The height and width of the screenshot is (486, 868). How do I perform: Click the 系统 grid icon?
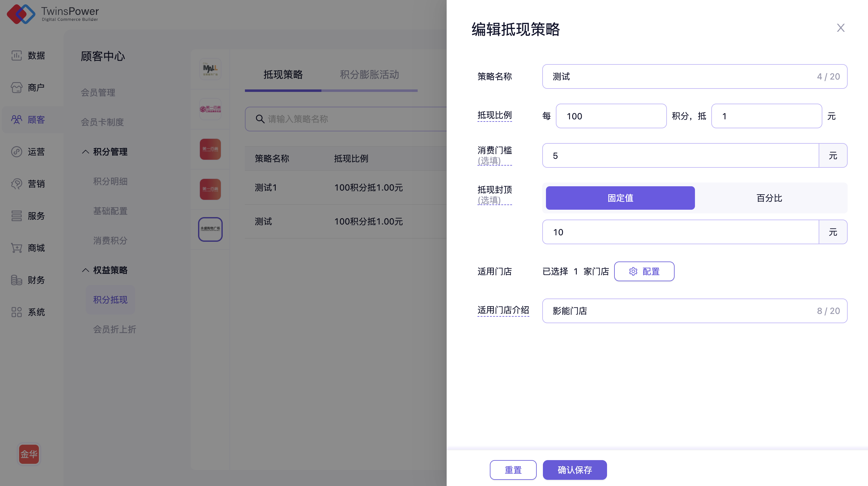pos(16,312)
